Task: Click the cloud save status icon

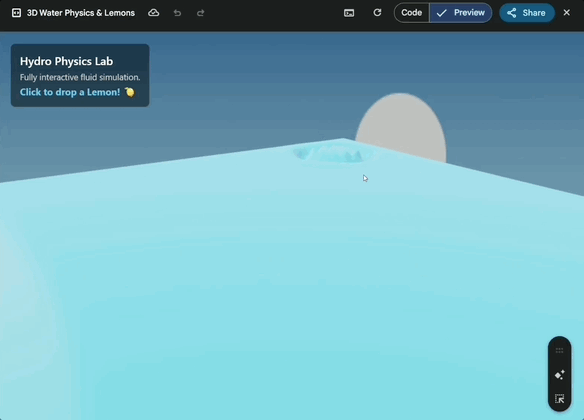Action: point(153,13)
